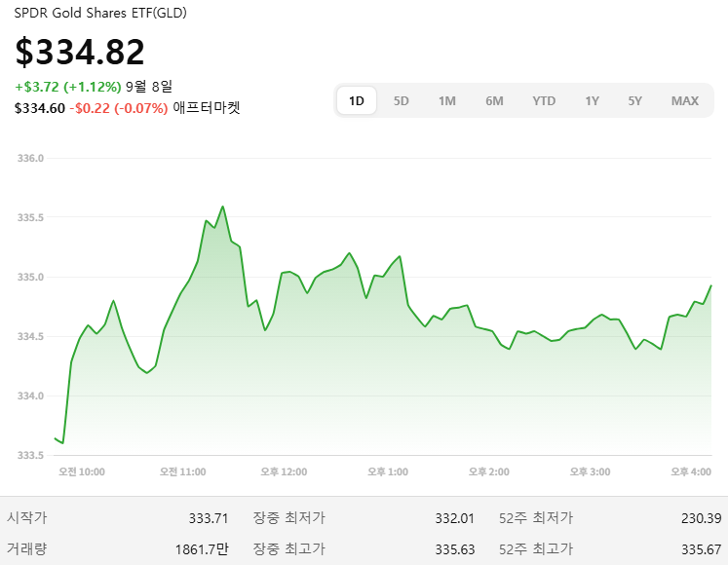The height and width of the screenshot is (565, 728).
Task: Click the 52주 최고가 label
Action: [x=536, y=549]
